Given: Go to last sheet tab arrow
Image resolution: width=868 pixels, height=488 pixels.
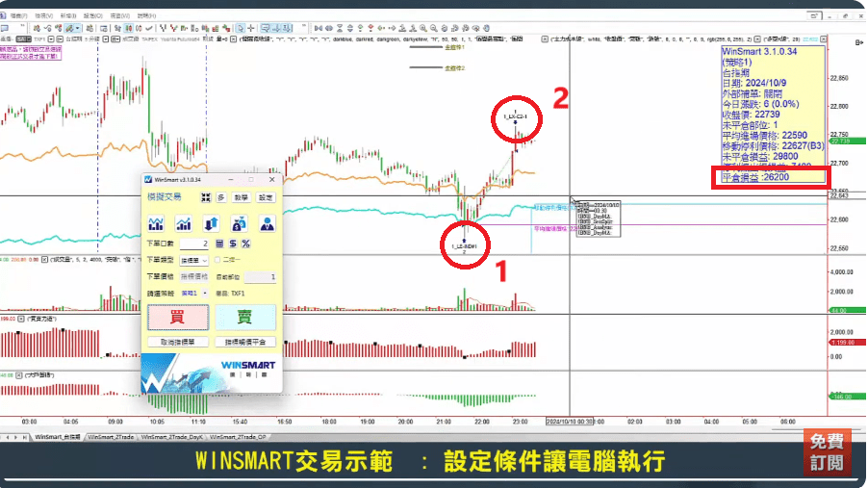Looking at the screenshot, I should point(24,437).
